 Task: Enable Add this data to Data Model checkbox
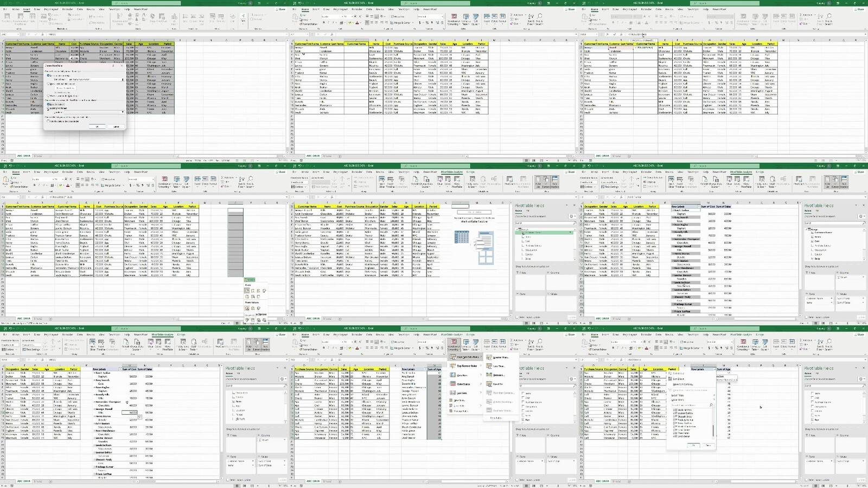49,121
